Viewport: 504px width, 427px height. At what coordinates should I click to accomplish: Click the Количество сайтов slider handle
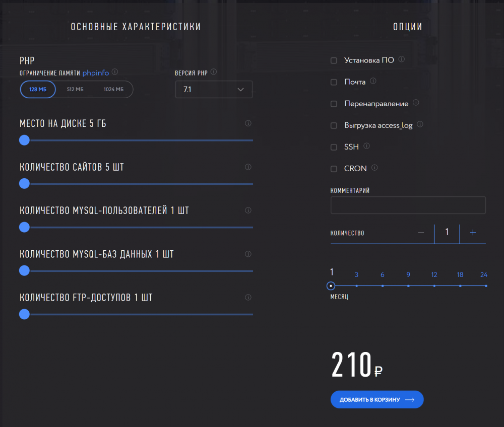click(x=24, y=184)
